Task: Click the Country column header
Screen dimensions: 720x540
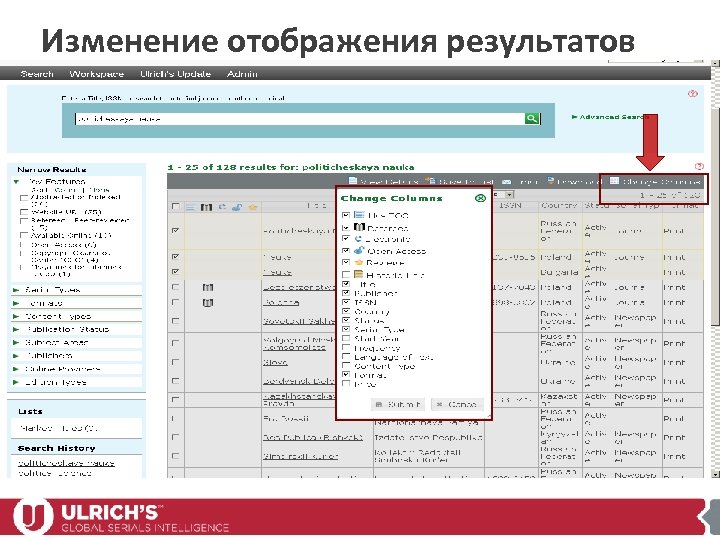Action: pos(559,206)
